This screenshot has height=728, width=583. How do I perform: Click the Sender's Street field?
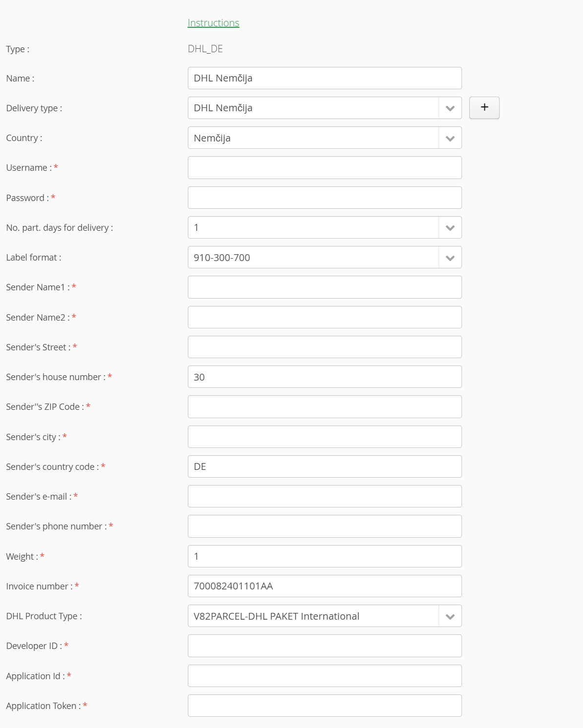click(324, 347)
